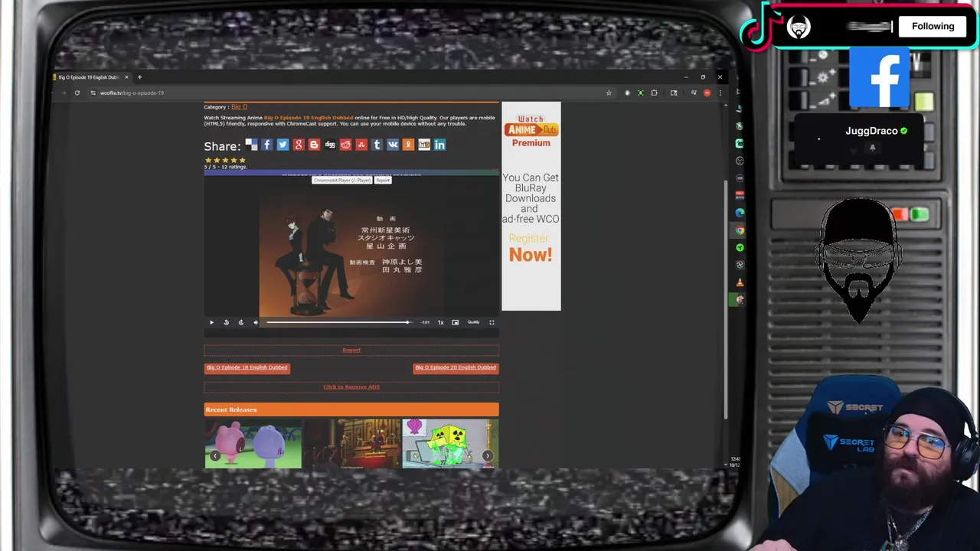Click the Recent Releases header
Image resolution: width=980 pixels, height=551 pixels.
click(x=351, y=409)
